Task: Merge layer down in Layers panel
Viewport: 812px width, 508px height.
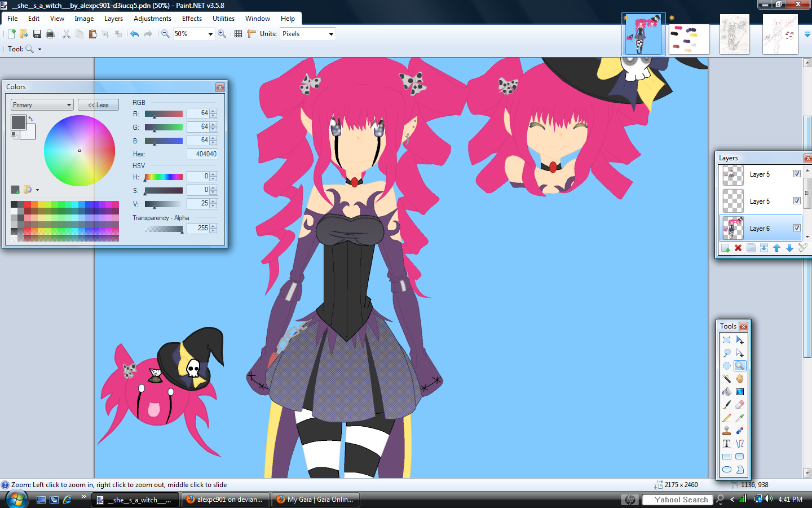Action: point(764,248)
